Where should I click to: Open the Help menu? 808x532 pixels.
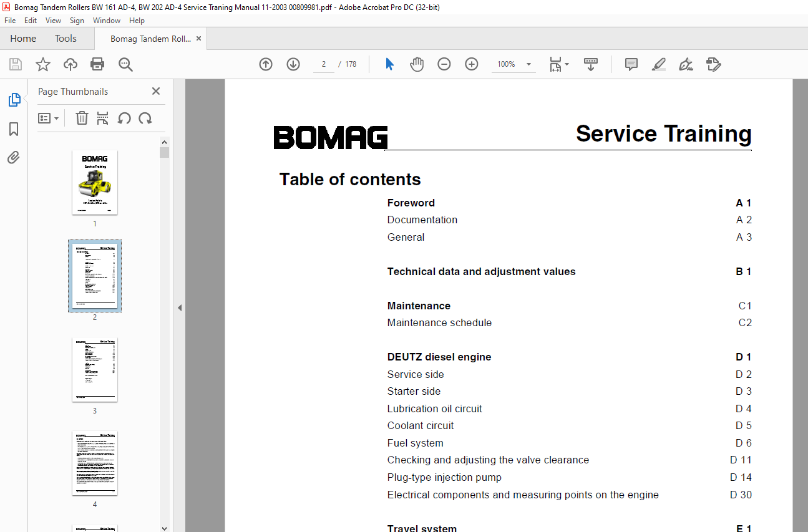pos(137,21)
